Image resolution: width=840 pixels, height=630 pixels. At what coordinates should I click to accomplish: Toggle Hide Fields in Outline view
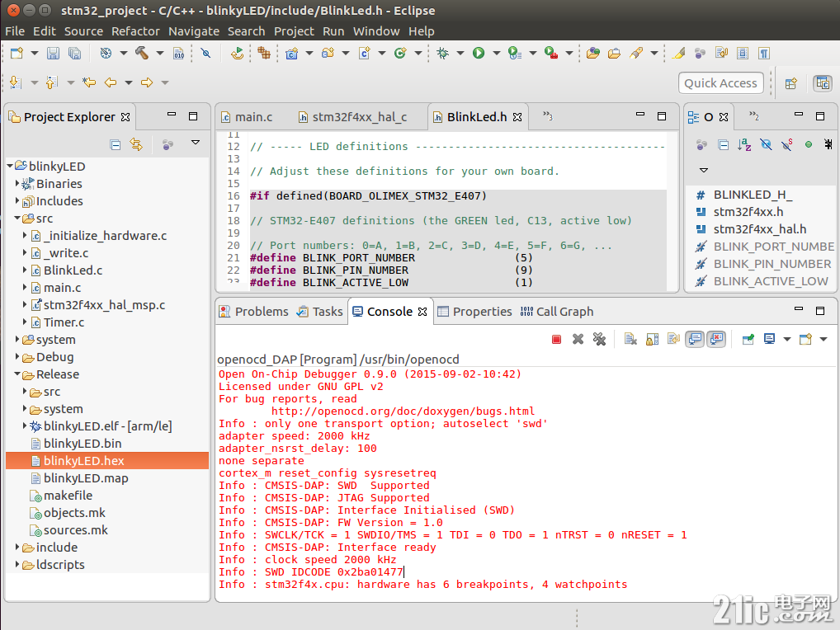click(766, 144)
